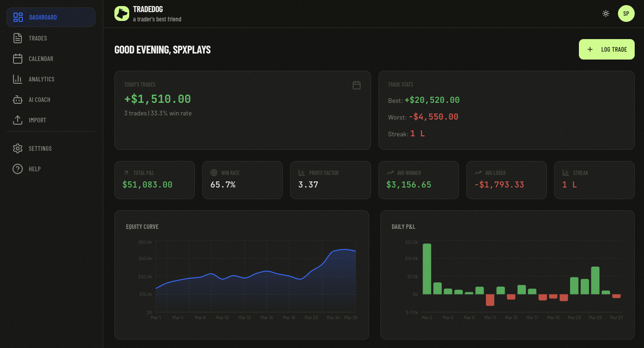Go to the Analytics menu item

(x=42, y=79)
